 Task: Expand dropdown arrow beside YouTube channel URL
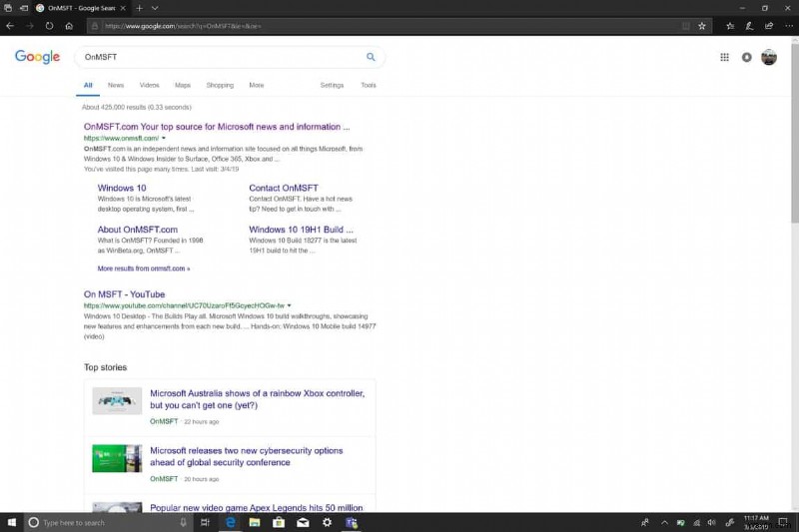[x=289, y=305]
